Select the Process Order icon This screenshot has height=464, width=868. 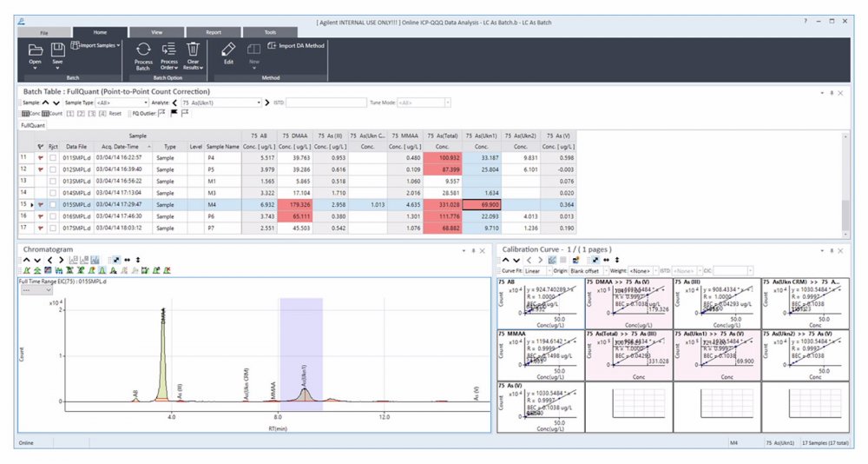coord(169,50)
